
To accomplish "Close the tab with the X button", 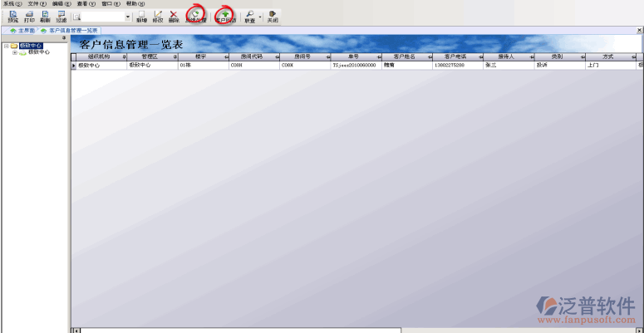I will 640,30.
